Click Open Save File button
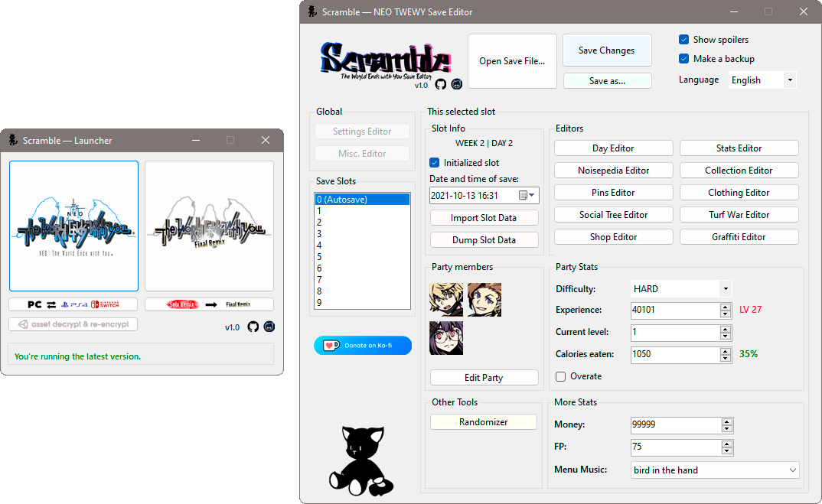The height and width of the screenshot is (504, 822). (512, 61)
